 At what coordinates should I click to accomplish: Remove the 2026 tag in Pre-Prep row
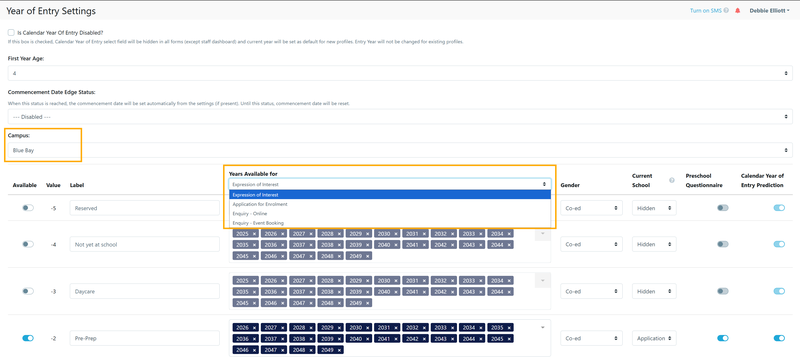(254, 328)
